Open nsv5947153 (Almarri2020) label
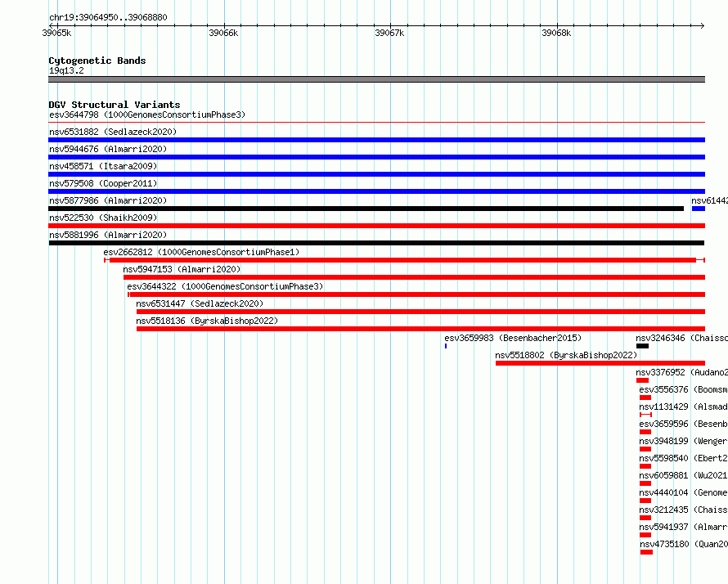 tap(182, 269)
